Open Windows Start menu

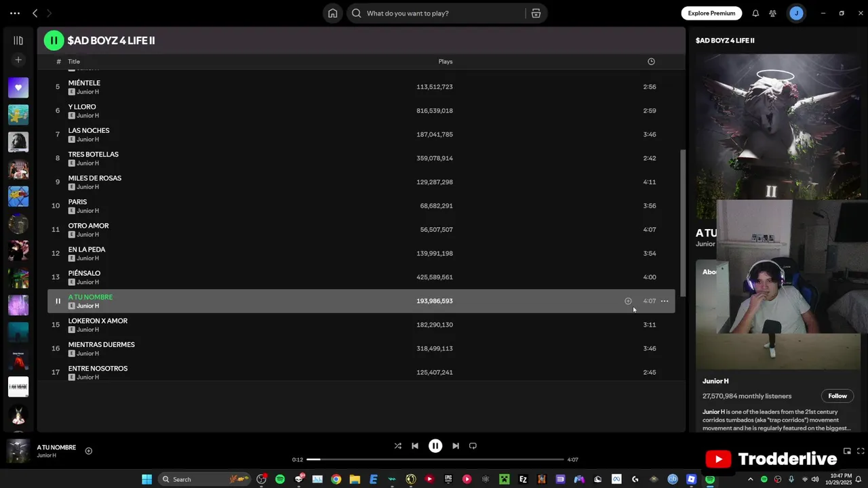pos(146,479)
